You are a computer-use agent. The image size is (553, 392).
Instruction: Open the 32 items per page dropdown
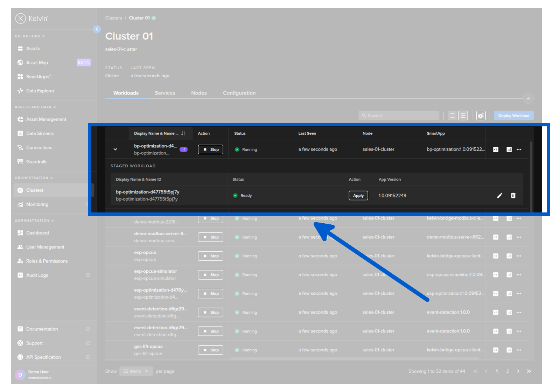pyautogui.click(x=136, y=371)
